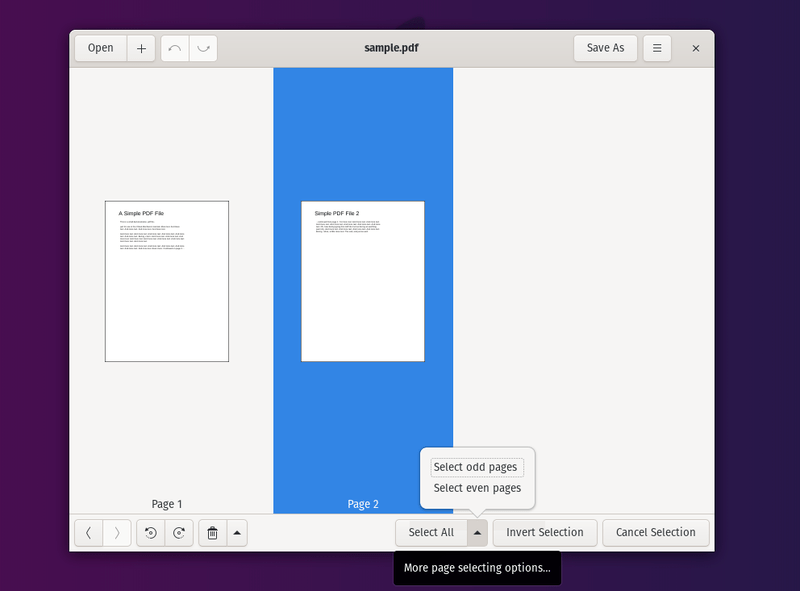This screenshot has height=591, width=800.
Task: Select the Page 1 thumbnail
Action: [x=166, y=282]
